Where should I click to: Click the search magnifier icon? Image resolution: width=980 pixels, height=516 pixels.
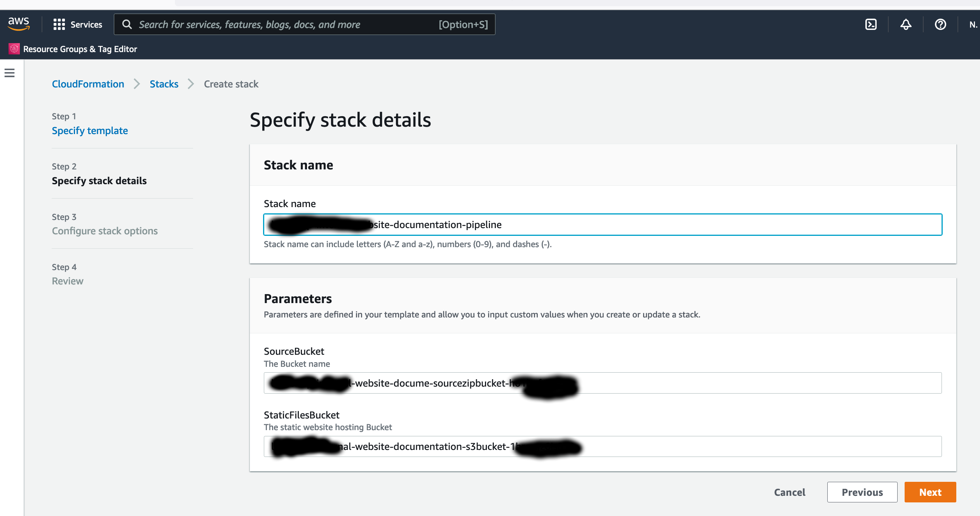coord(127,24)
